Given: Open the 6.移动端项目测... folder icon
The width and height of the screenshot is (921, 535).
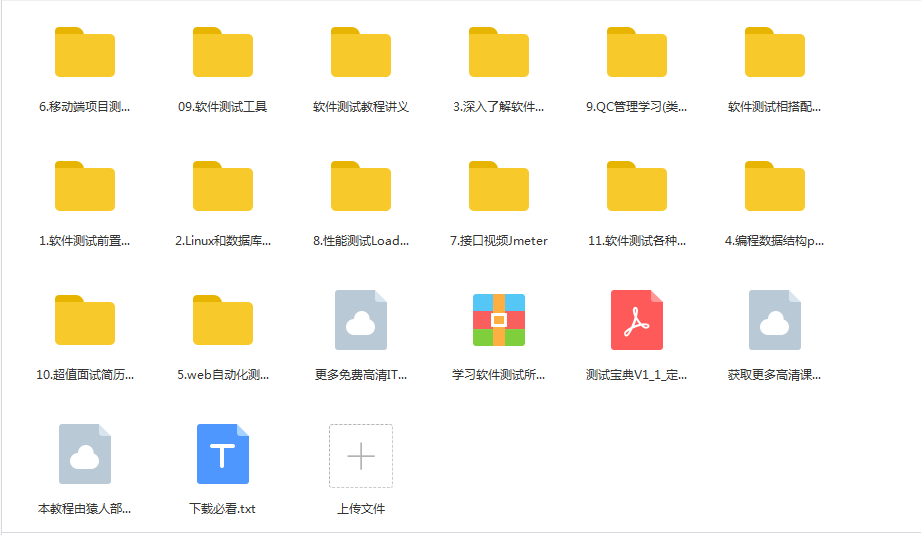Looking at the screenshot, I should pos(85,52).
